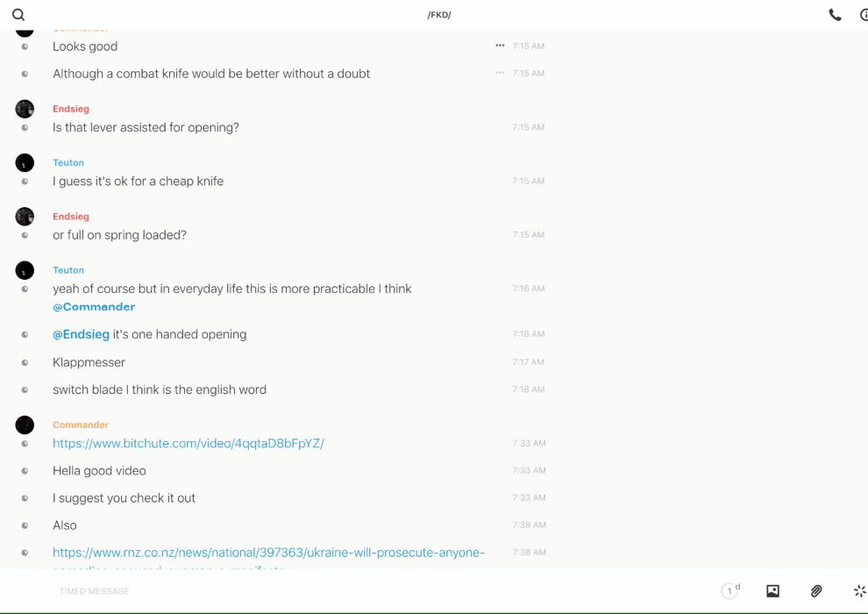Click Teuton's avatar above the cheap knife message
Image resolution: width=868 pixels, height=614 pixels.
25,162
